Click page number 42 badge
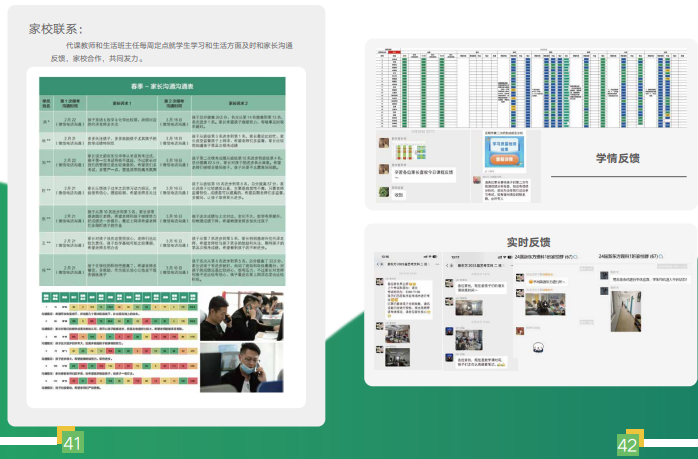The image size is (698, 459). click(x=627, y=445)
